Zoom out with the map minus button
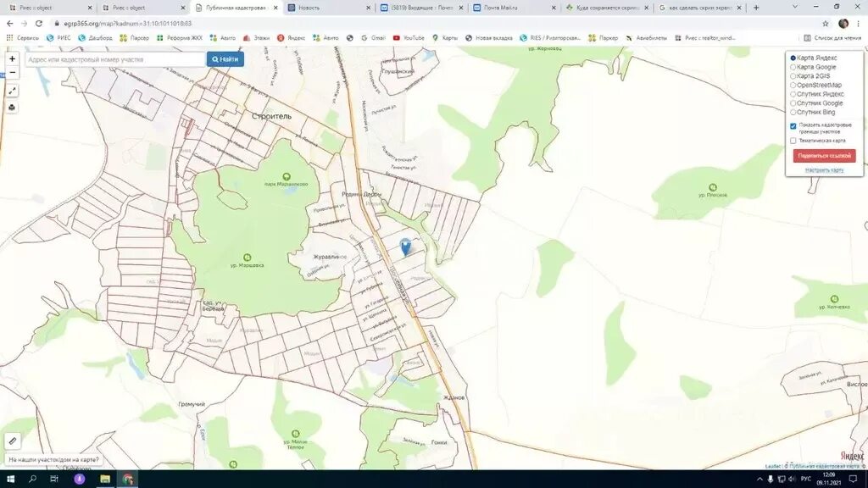 pyautogui.click(x=12, y=73)
